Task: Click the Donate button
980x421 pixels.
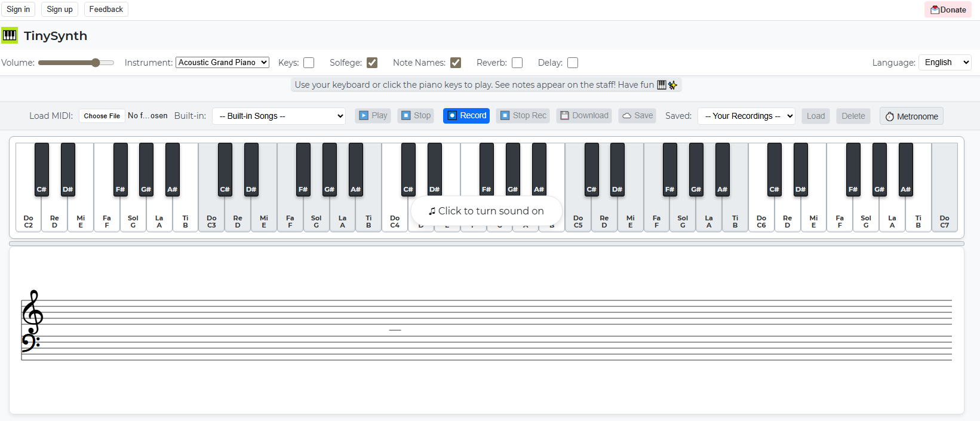Action: 948,10
